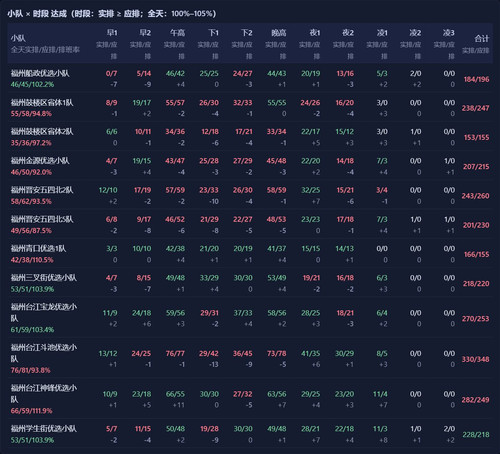Select team 福州台江神锋优选小队

click(x=44, y=393)
